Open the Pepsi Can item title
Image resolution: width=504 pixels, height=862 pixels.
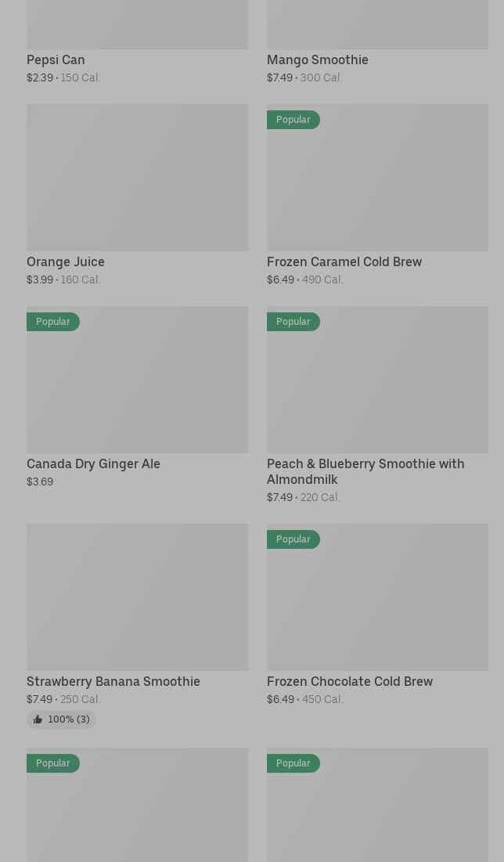[56, 60]
